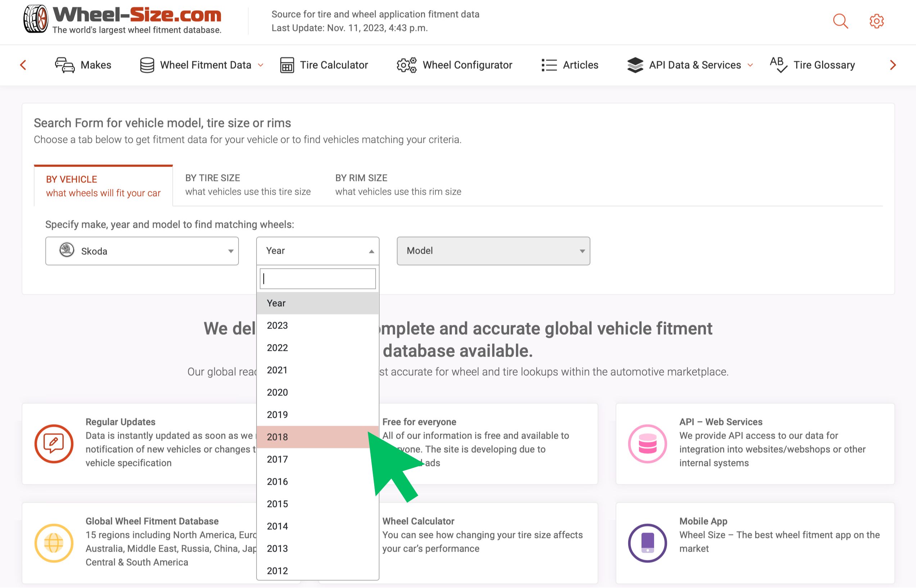The image size is (916, 588).
Task: Click the Wheel-Size.com tire logo
Action: tap(36, 19)
